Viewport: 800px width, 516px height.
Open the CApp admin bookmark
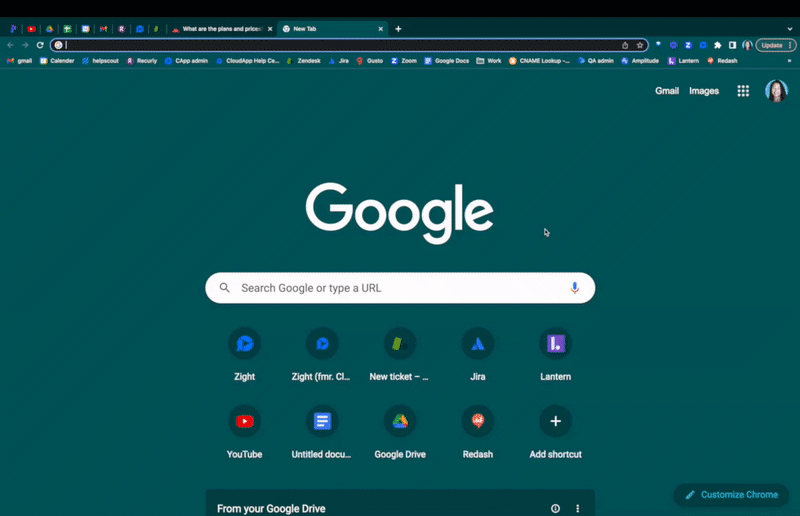pyautogui.click(x=186, y=61)
